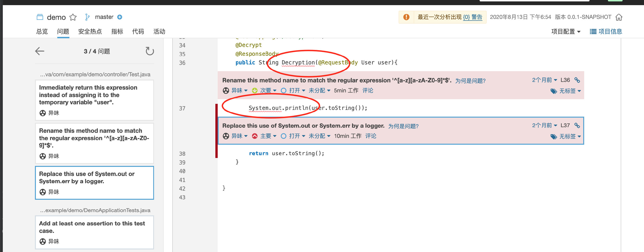
Task: Select the 'Immediately return this expression' issue
Action: click(x=94, y=100)
